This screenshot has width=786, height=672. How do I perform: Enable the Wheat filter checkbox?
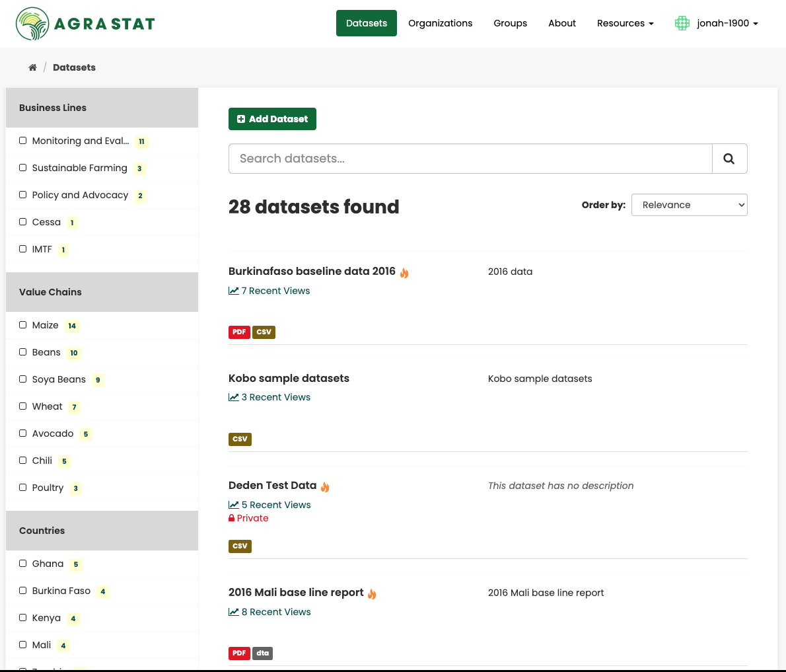22,406
